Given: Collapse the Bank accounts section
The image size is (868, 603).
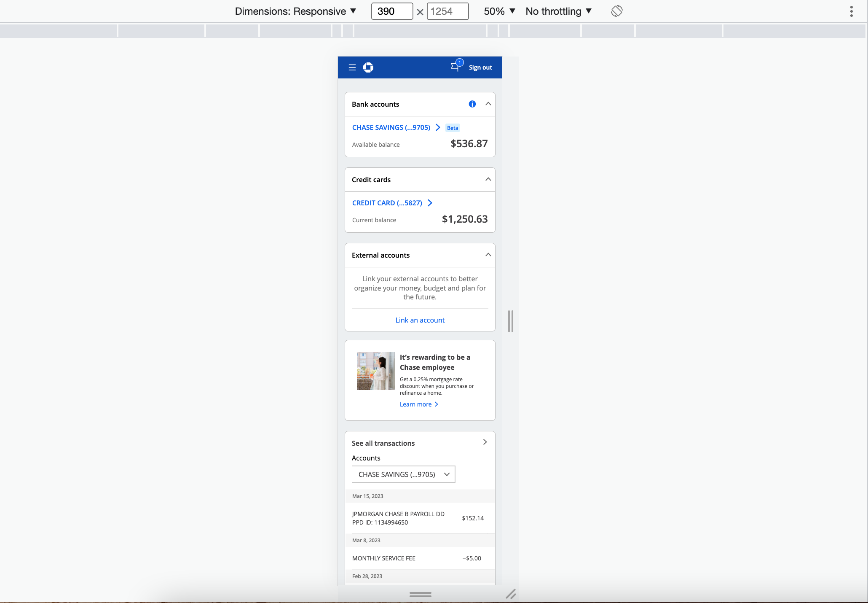Looking at the screenshot, I should (488, 104).
